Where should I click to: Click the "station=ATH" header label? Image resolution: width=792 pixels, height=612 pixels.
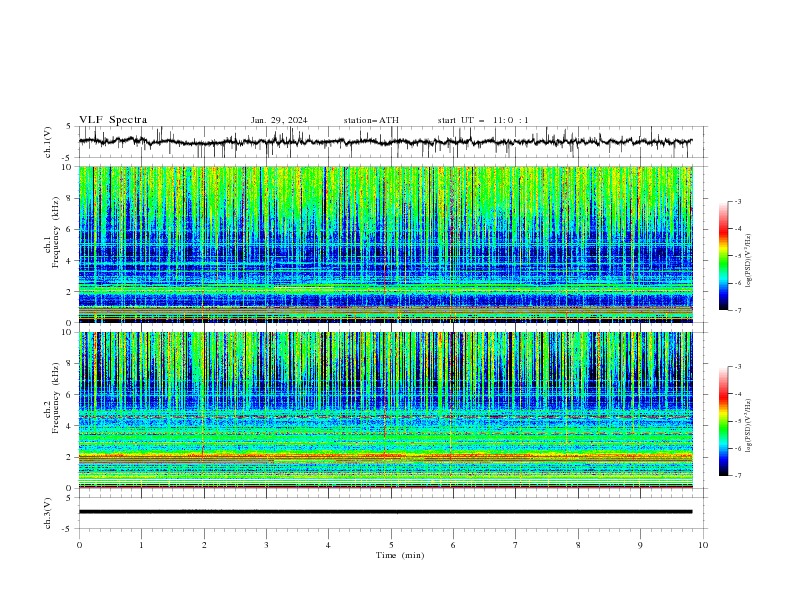(x=371, y=120)
